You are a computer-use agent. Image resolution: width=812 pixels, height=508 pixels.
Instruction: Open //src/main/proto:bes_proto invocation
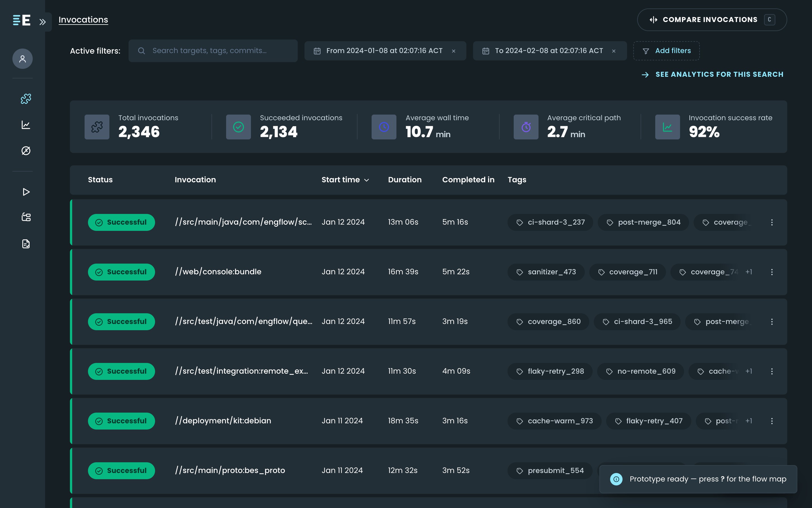tap(230, 470)
